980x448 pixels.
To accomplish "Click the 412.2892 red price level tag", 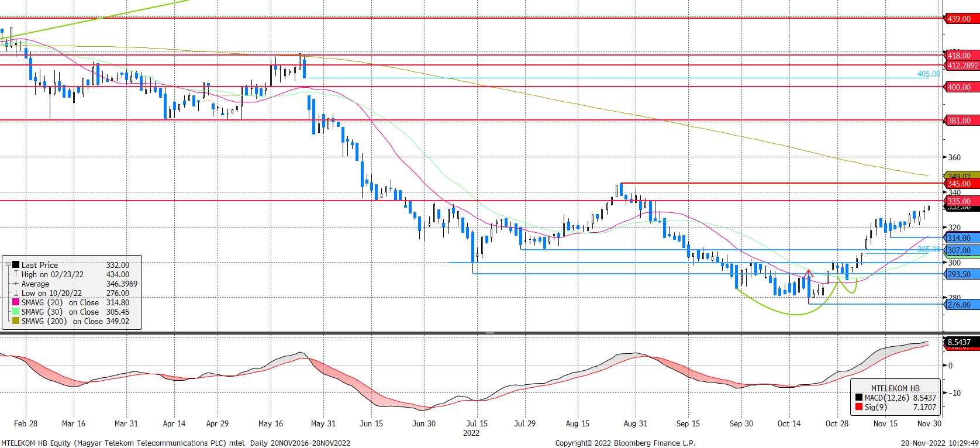I will [962, 66].
